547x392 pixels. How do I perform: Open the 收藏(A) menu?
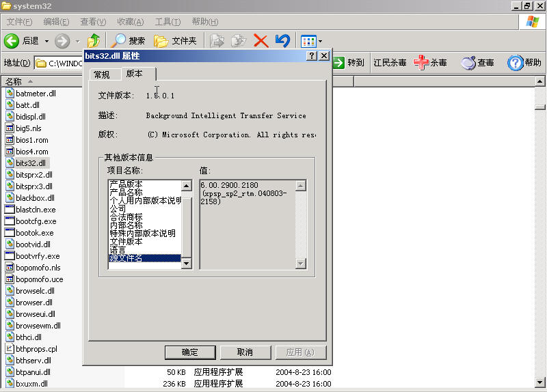pyautogui.click(x=130, y=22)
